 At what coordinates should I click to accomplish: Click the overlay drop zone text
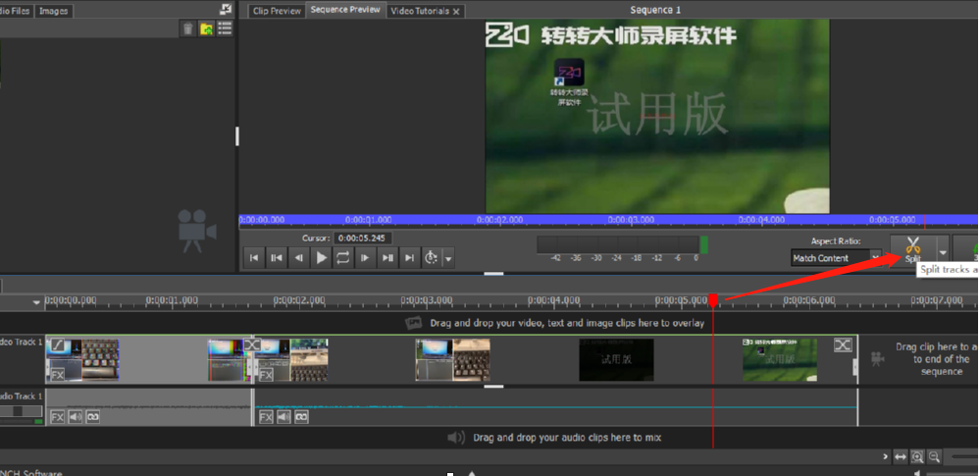pyautogui.click(x=567, y=323)
